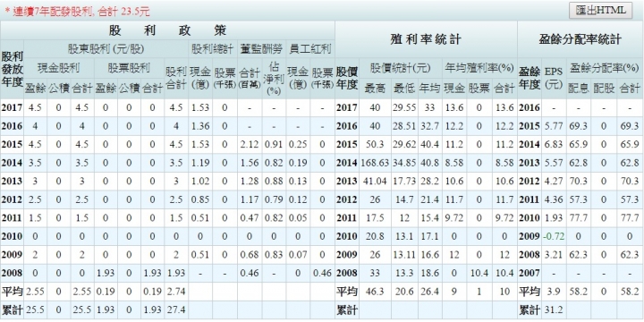Click the 股東股利 (元/股) column group header
Viewport: 644px width, 322px height.
pyautogui.click(x=106, y=49)
